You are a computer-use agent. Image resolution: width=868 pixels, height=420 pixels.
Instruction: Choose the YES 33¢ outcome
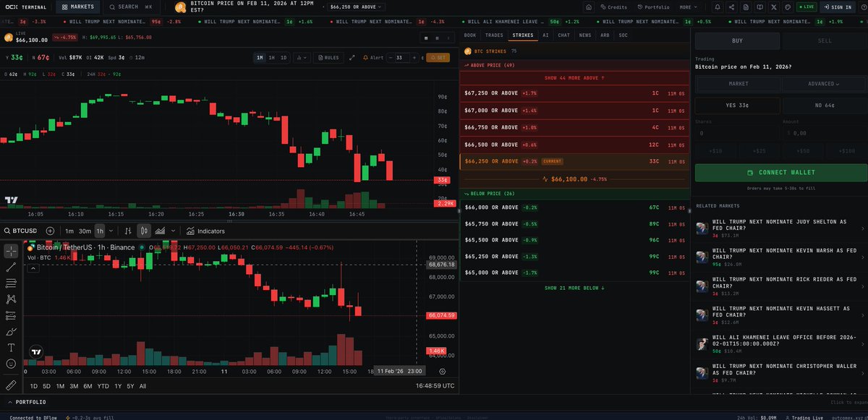tap(737, 106)
